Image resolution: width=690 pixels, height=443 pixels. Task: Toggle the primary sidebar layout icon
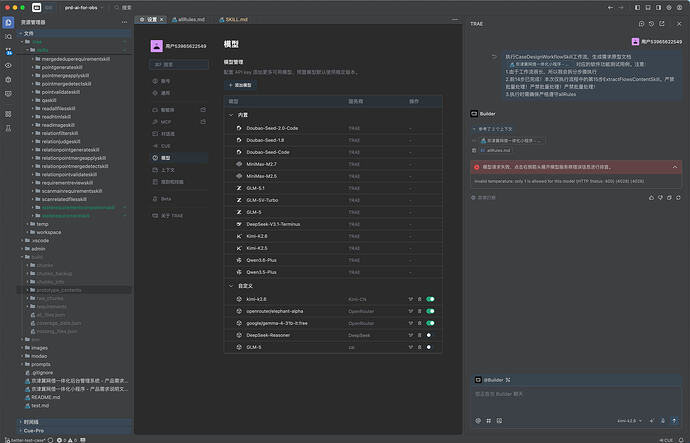(637, 7)
